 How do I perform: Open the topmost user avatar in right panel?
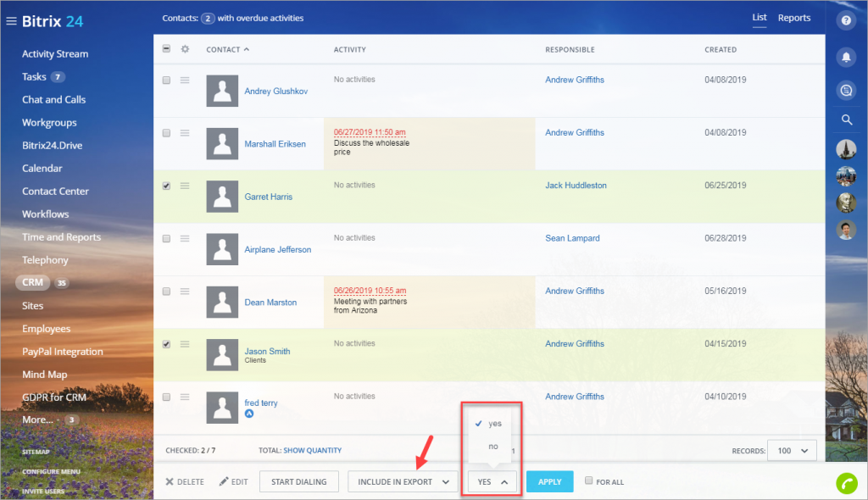(846, 149)
